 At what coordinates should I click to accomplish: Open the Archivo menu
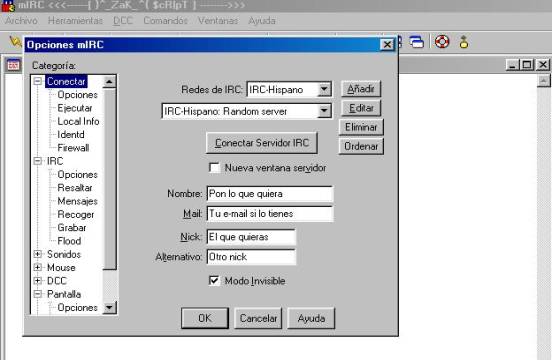21,21
